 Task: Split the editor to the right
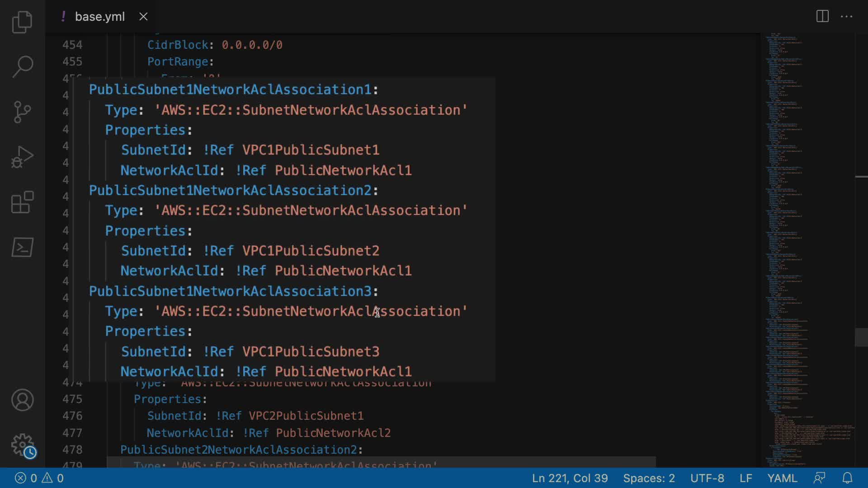tap(822, 17)
